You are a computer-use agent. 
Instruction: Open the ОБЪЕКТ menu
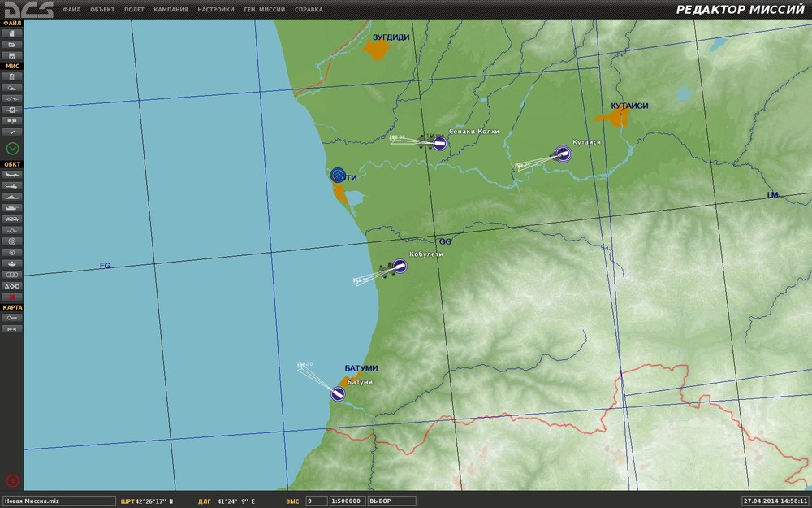tap(102, 9)
